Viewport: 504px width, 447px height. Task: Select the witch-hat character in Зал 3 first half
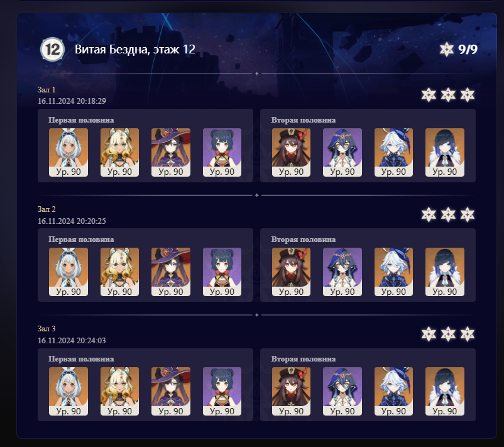point(171,392)
